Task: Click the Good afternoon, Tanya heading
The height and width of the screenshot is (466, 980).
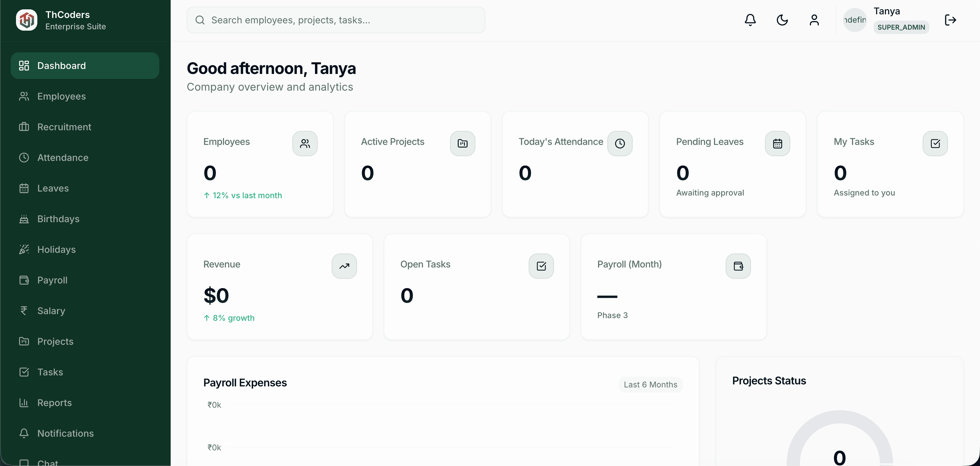Action: pyautogui.click(x=271, y=68)
